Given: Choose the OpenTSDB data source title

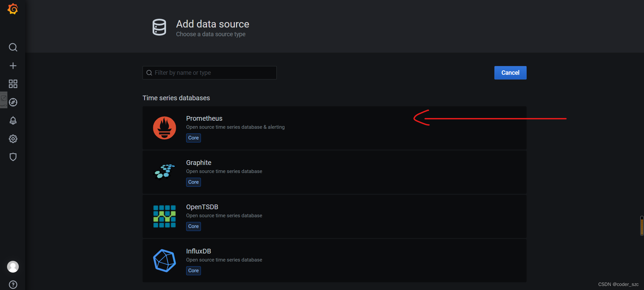Looking at the screenshot, I should pos(202,207).
